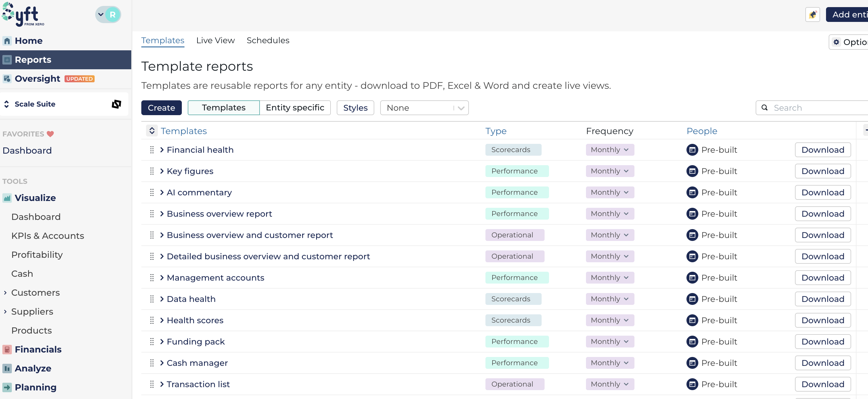Click the Create button

click(161, 108)
